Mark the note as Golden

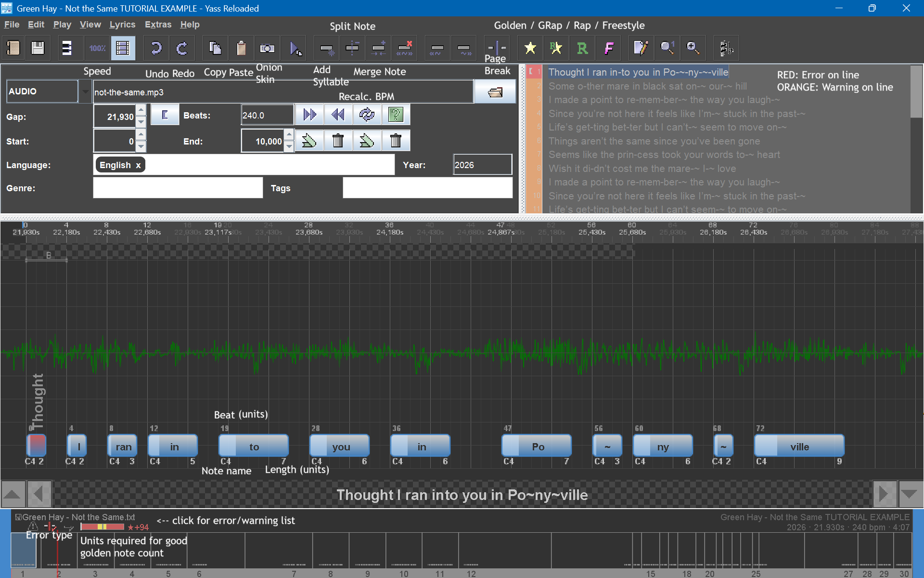click(530, 48)
